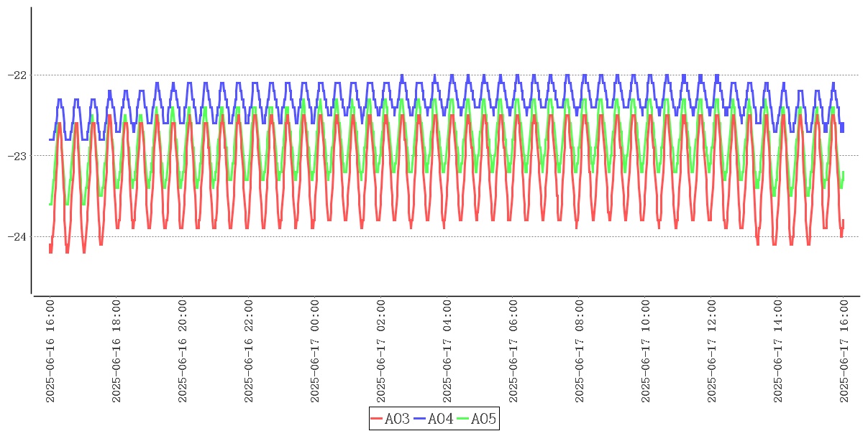
Task: Pick the 2025-06-17 08:00 axis tick
Action: pos(580,351)
